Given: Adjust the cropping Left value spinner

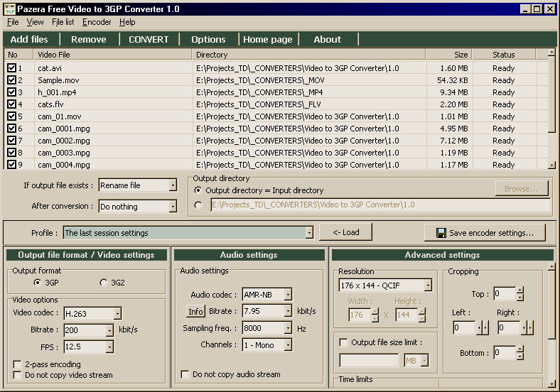Looking at the screenshot, I should (483, 327).
